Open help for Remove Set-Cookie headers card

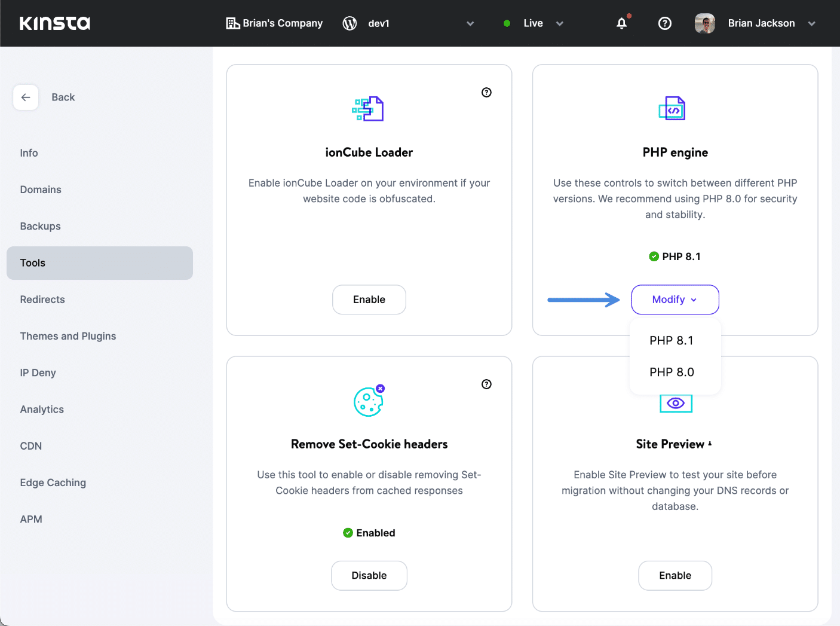coord(486,384)
